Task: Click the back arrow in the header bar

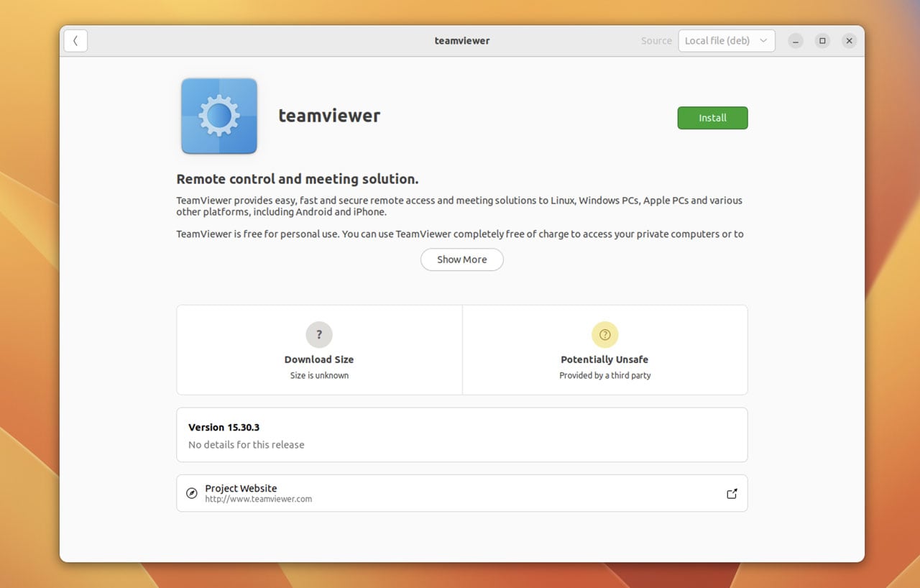Action: point(75,40)
